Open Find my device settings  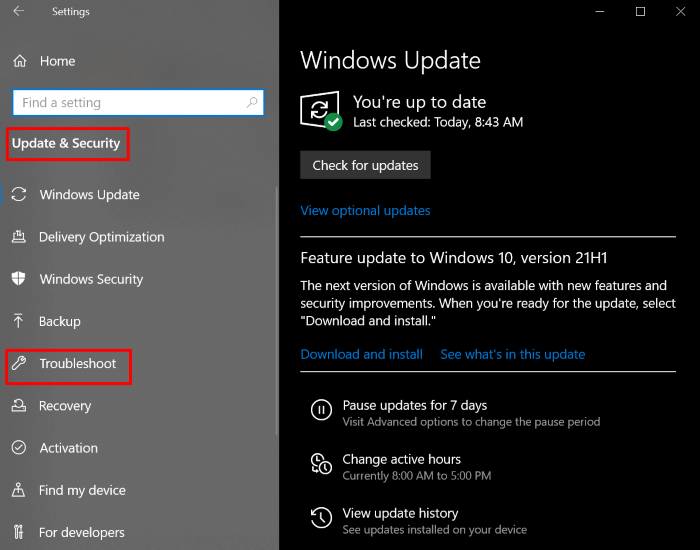coord(82,490)
